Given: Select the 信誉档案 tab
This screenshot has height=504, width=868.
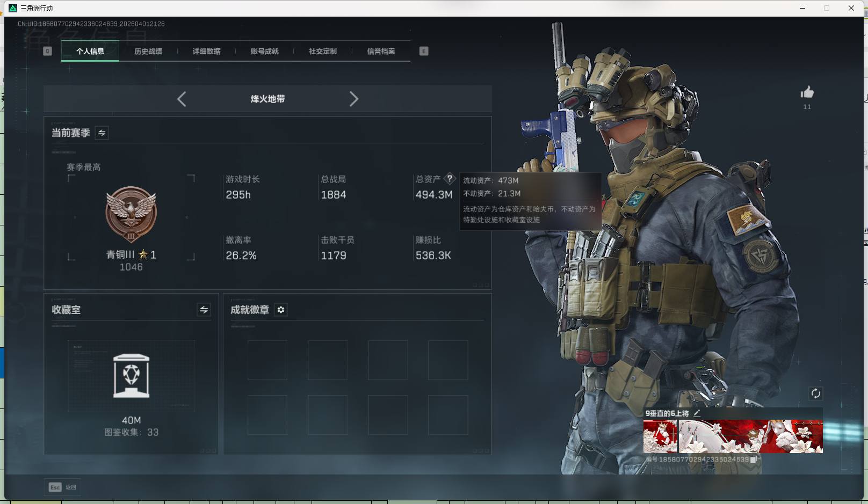Looking at the screenshot, I should click(381, 52).
